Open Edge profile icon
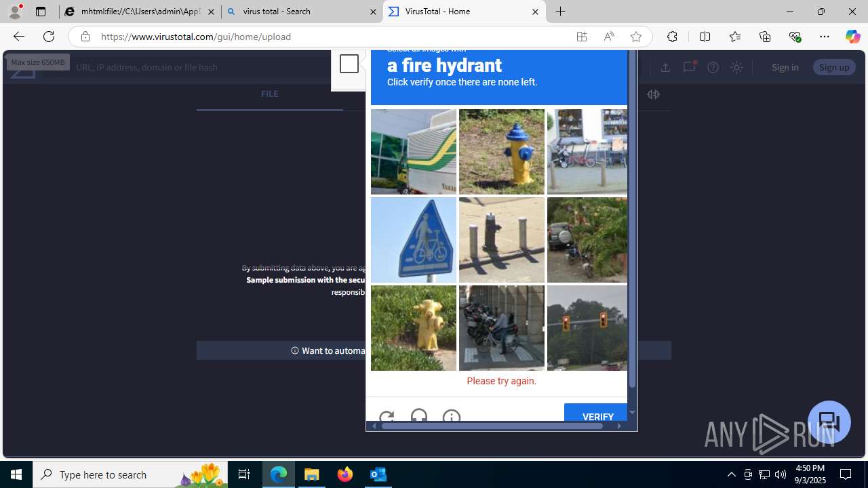The height and width of the screenshot is (488, 868). click(x=15, y=12)
